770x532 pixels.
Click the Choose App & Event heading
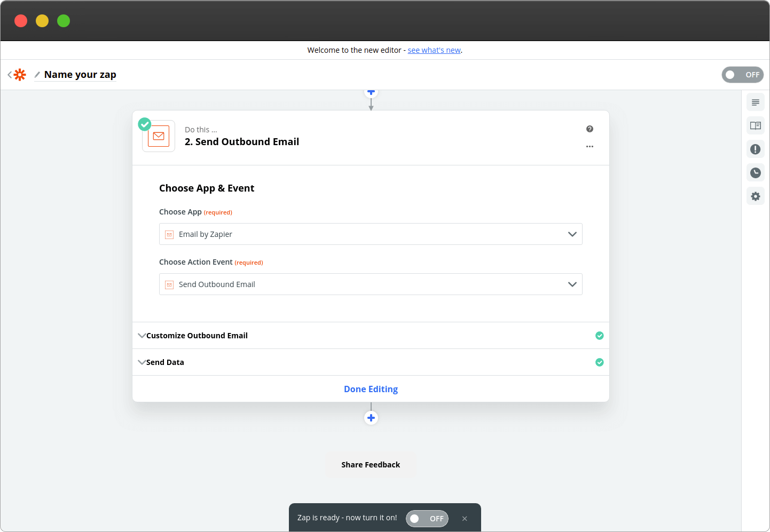207,188
